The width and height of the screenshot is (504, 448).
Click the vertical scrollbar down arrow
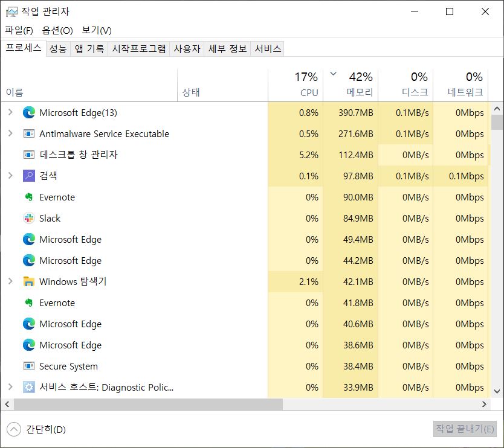[x=497, y=391]
